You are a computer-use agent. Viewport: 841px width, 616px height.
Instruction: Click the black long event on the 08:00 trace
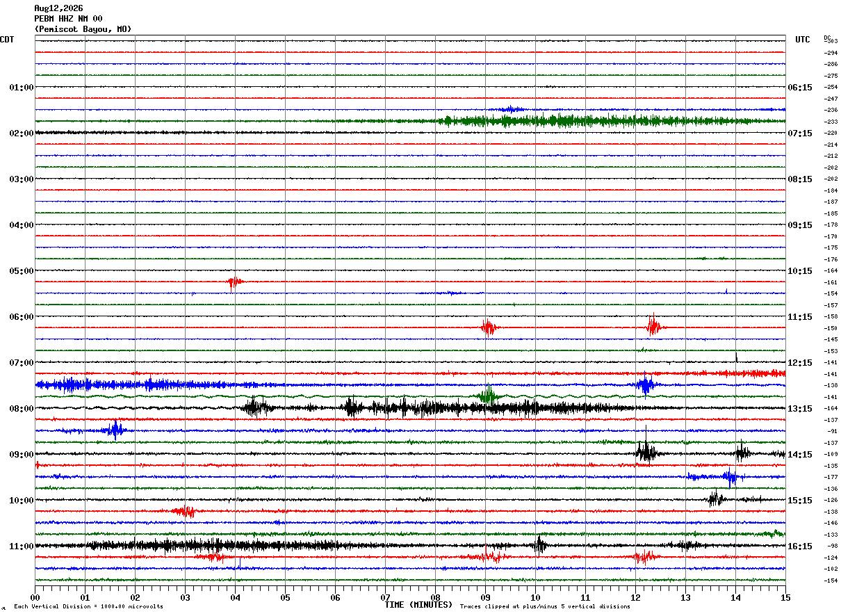473,408
